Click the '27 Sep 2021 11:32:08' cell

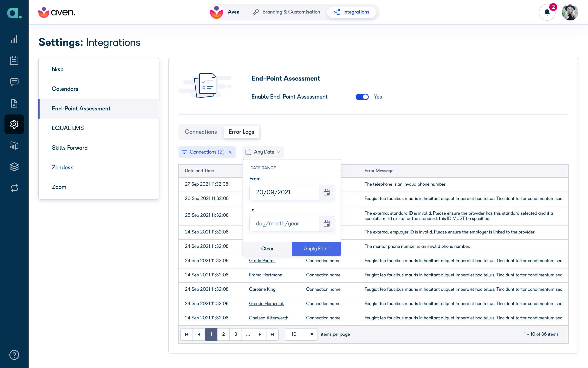click(206, 184)
